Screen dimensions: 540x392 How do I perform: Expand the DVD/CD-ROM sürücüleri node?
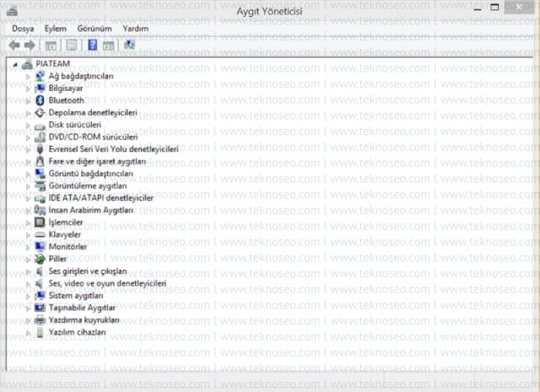tap(28, 137)
